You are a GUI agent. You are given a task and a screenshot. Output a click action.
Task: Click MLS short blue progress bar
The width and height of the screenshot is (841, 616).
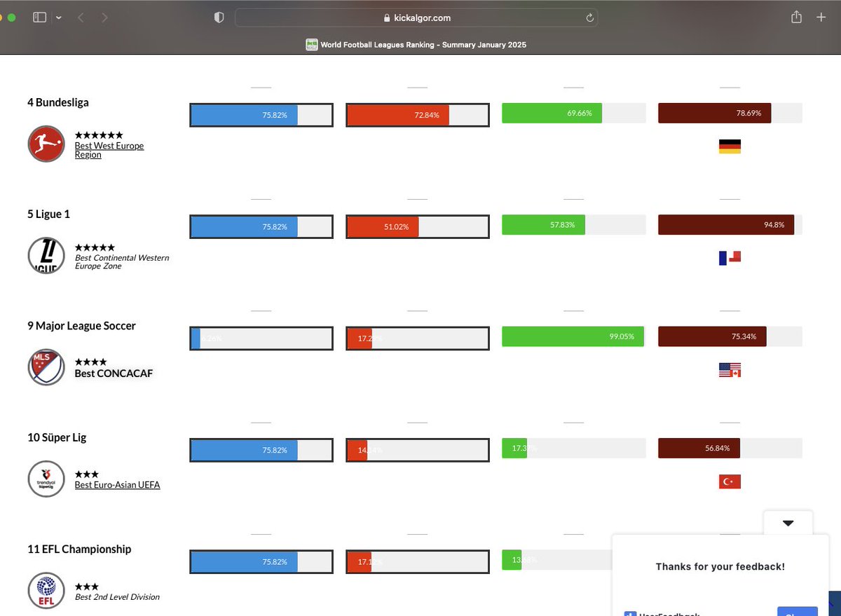261,338
